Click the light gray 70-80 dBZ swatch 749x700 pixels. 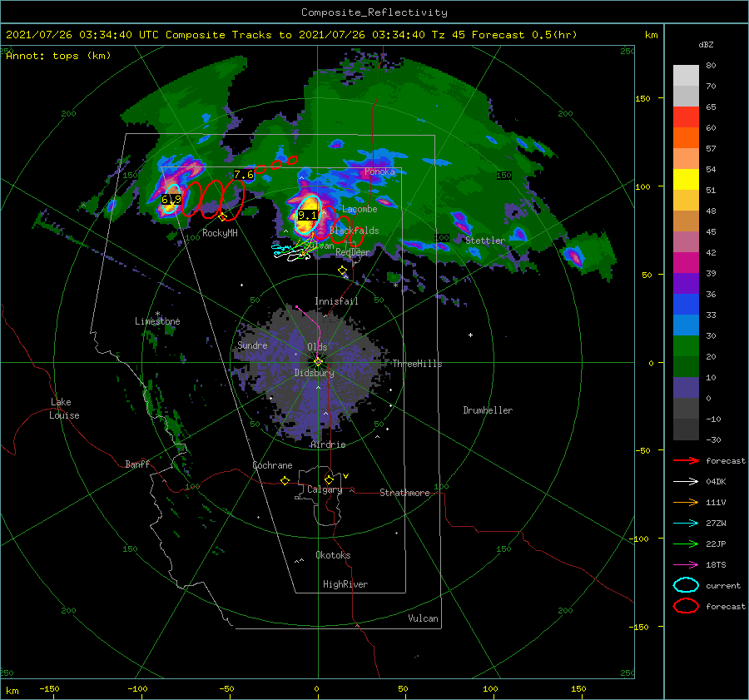[686, 76]
